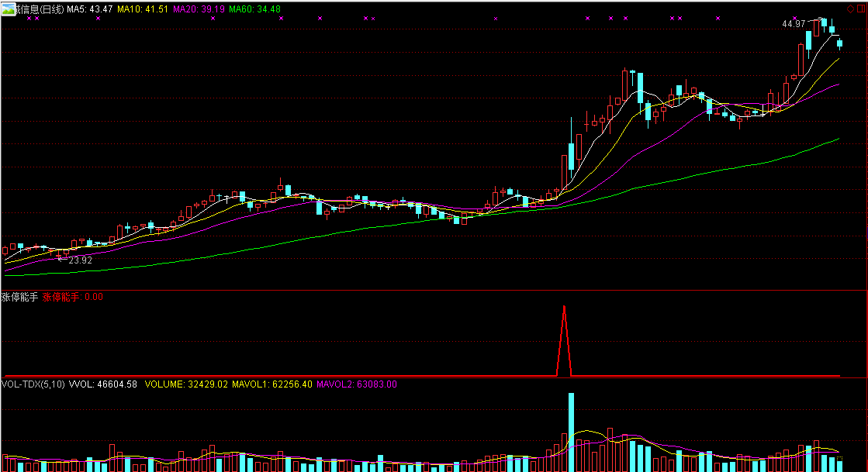This screenshot has width=868, height=472.
Task: Click the white 涨停能手 indicator name
Action: [x=20, y=297]
